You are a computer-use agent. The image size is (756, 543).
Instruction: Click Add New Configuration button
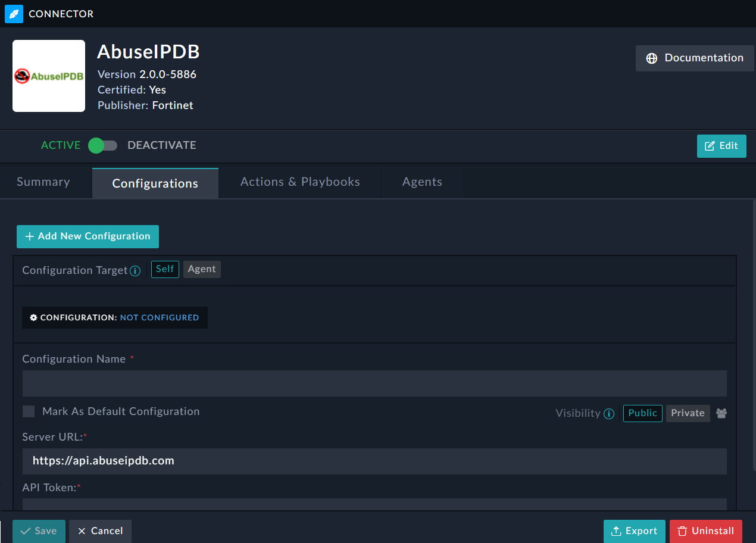click(x=88, y=236)
